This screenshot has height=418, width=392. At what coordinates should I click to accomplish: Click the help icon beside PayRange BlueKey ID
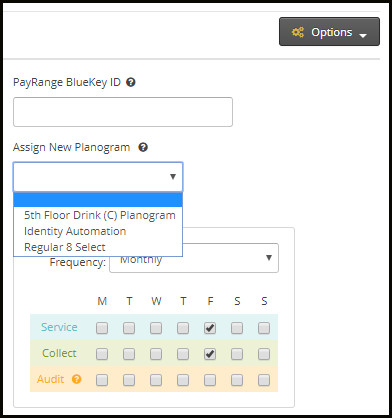click(x=131, y=82)
